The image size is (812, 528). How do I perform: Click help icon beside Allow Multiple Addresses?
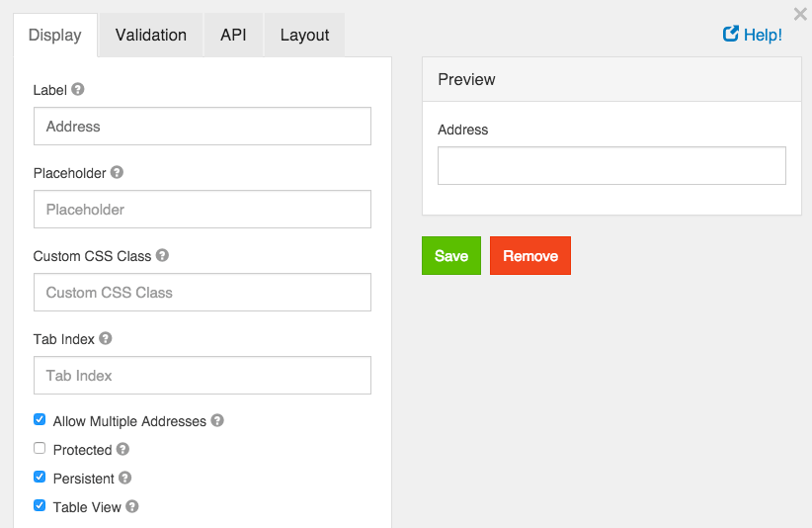[217, 420]
